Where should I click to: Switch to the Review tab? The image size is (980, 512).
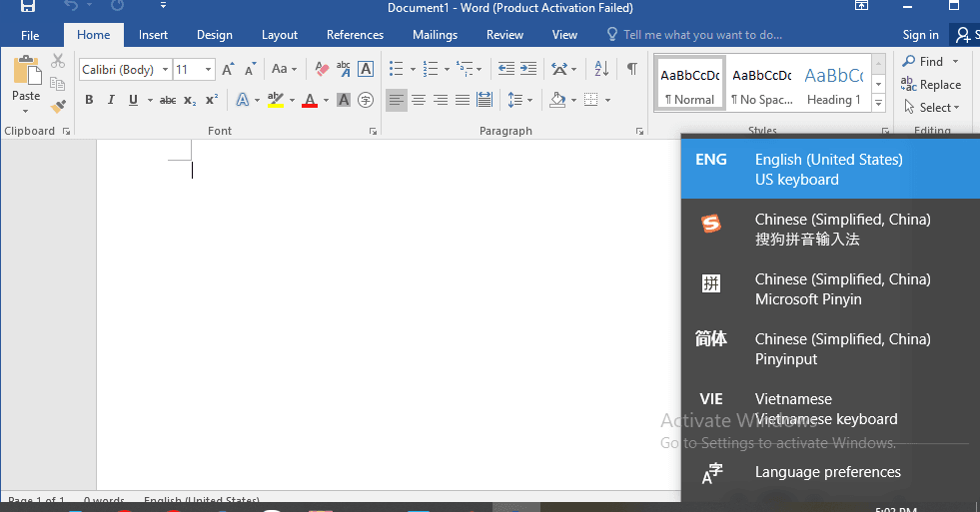coord(504,35)
